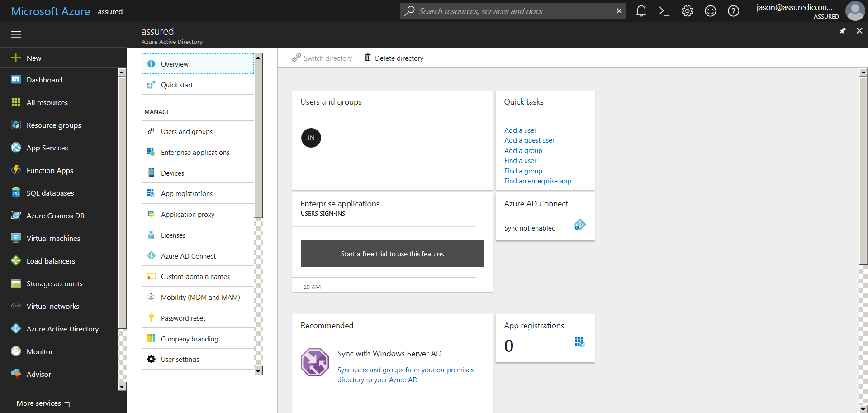
Task: Open portal settings gear icon
Action: tap(687, 11)
